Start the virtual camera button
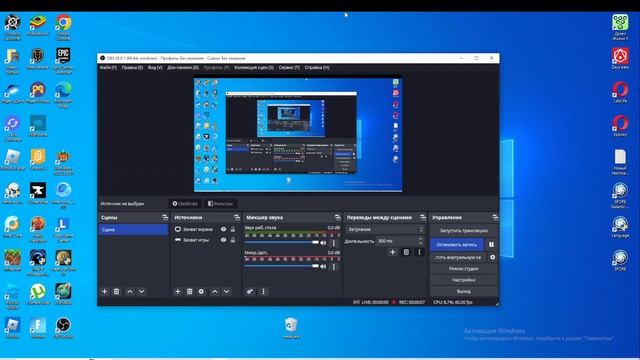The width and height of the screenshot is (640, 360). tap(458, 258)
